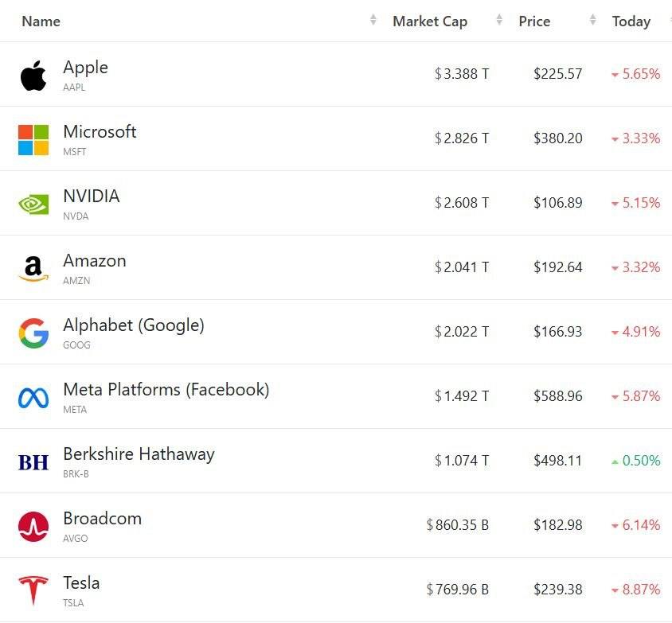This screenshot has height=623, width=672.
Task: Open the Meta Platforms (Facebook) link
Action: click(166, 390)
